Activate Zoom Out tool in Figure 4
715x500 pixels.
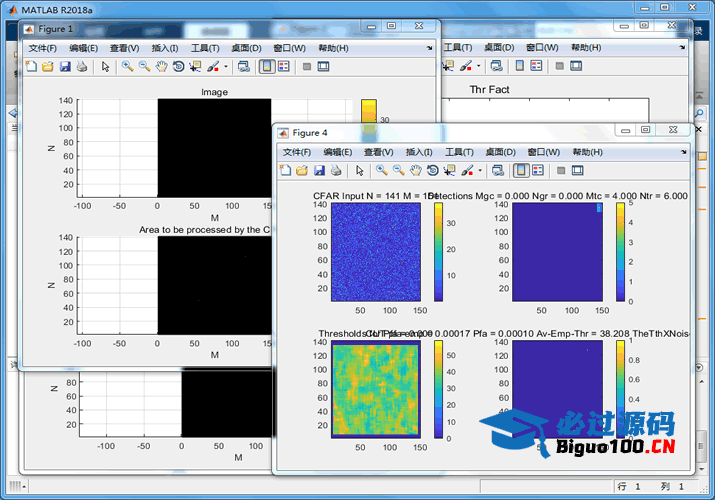point(399,170)
